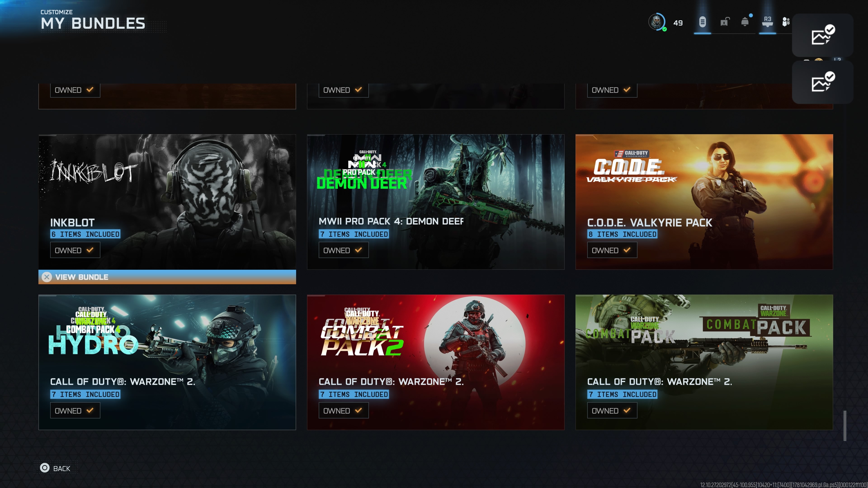
Task: Click the Owned badge on the Hydro pack
Action: pyautogui.click(x=75, y=411)
